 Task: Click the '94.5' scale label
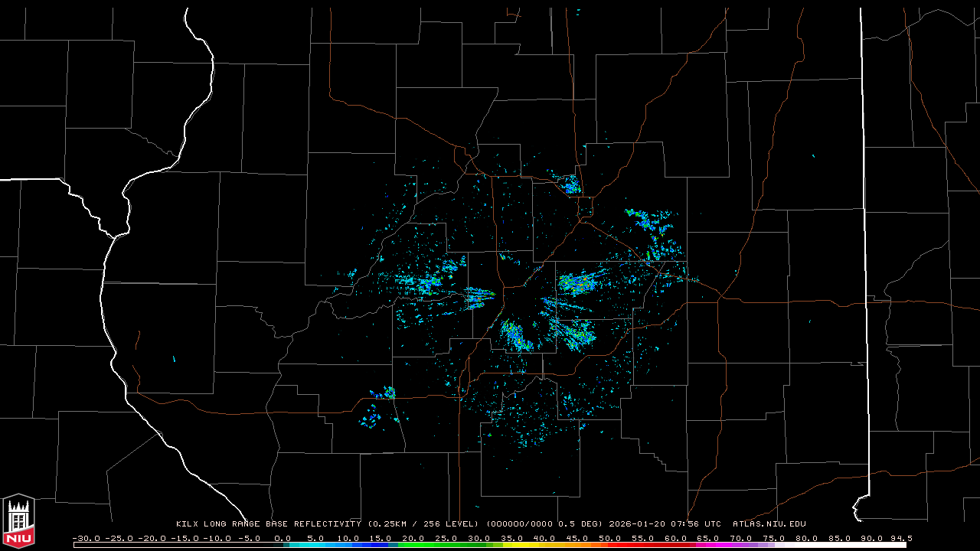(901, 538)
